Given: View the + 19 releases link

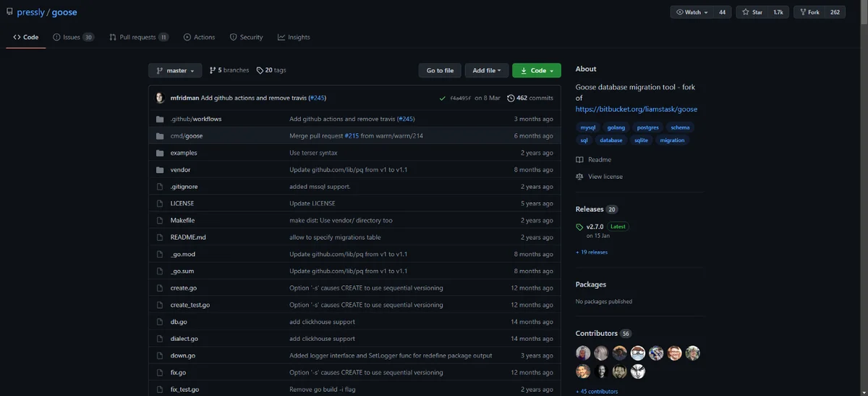Looking at the screenshot, I should [x=592, y=252].
